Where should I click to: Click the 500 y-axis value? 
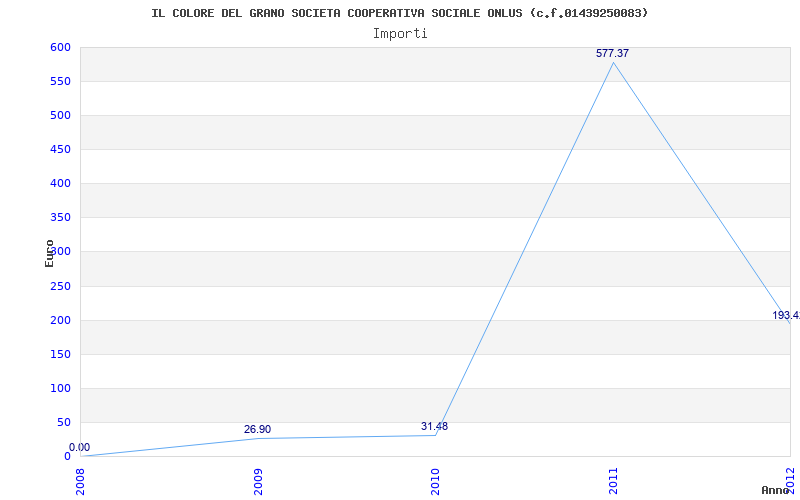point(60,115)
